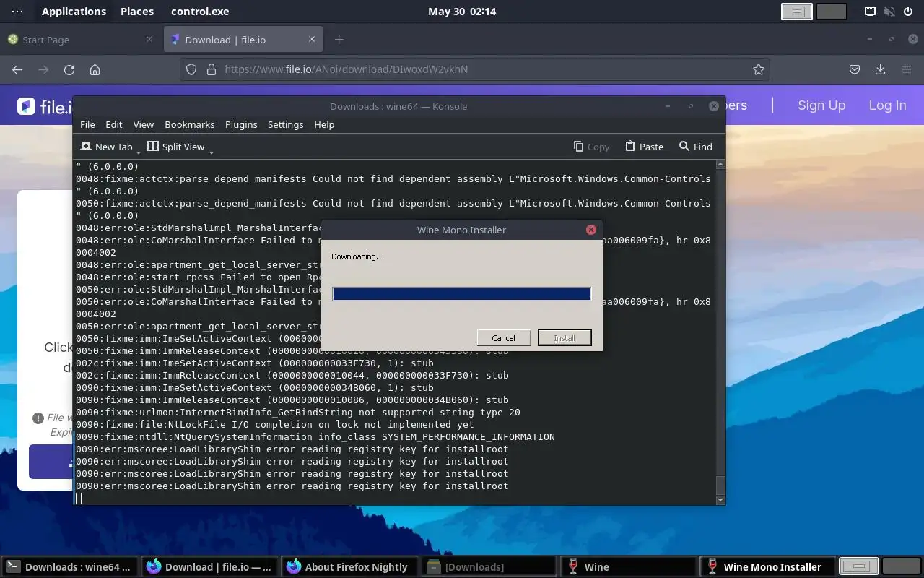Cancel the Wine Mono download
Image resolution: width=924 pixels, height=578 pixels.
click(x=503, y=337)
